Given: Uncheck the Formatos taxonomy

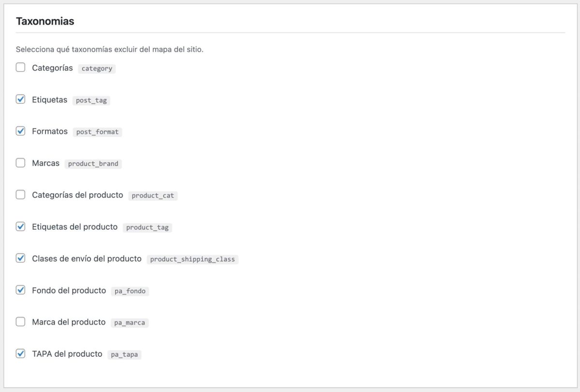Looking at the screenshot, I should [20, 131].
